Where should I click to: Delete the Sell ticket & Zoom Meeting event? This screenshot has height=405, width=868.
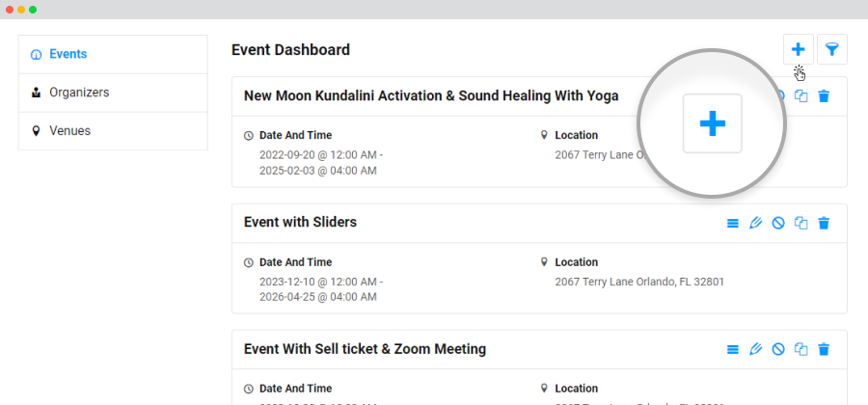[x=824, y=349]
